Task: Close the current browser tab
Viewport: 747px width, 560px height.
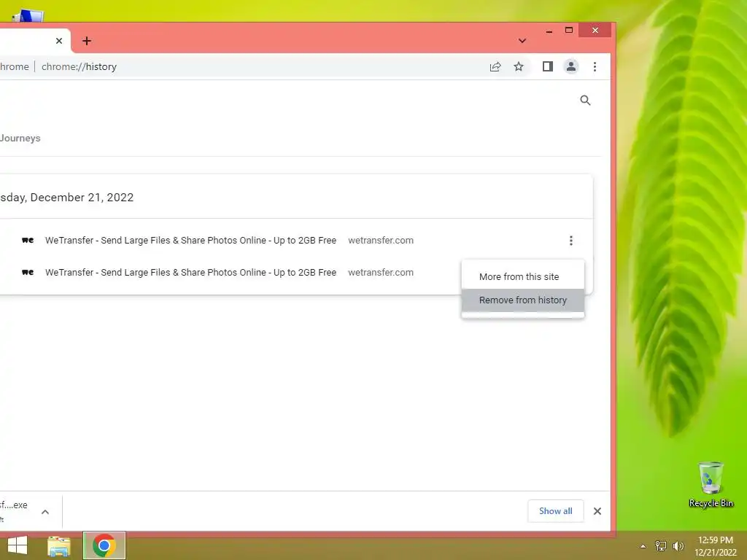Action: tap(59, 41)
